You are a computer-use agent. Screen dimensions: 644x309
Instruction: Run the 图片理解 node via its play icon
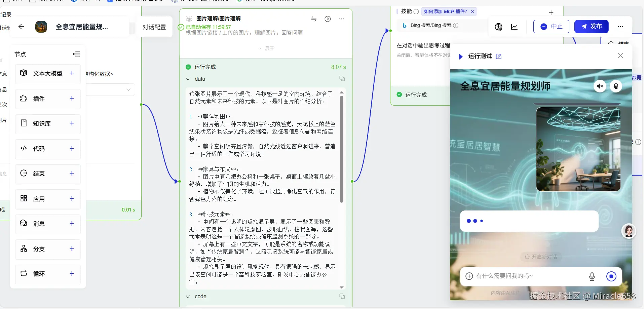(328, 19)
